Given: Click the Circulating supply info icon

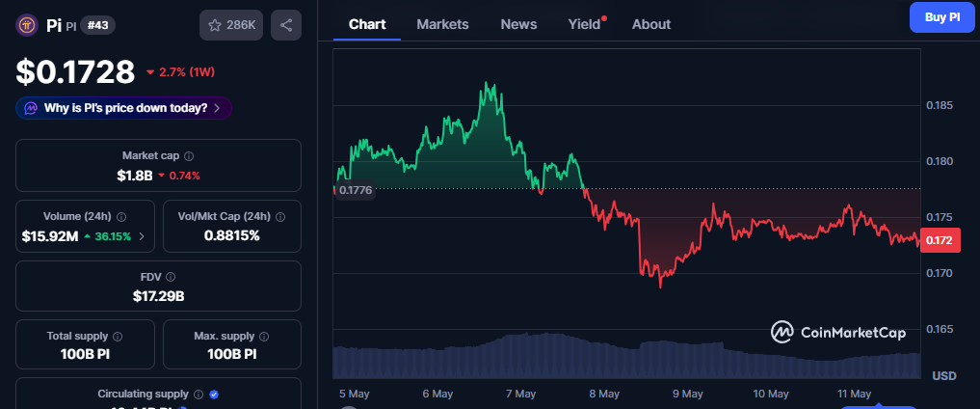Looking at the screenshot, I should click(x=199, y=395).
